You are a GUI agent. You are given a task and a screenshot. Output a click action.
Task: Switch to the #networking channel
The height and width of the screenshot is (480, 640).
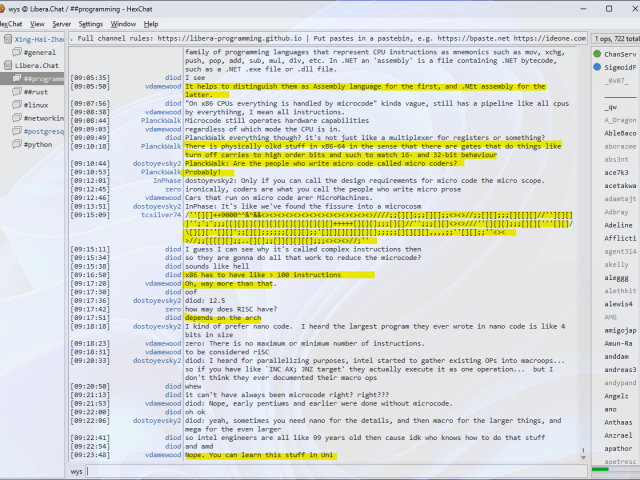point(42,117)
